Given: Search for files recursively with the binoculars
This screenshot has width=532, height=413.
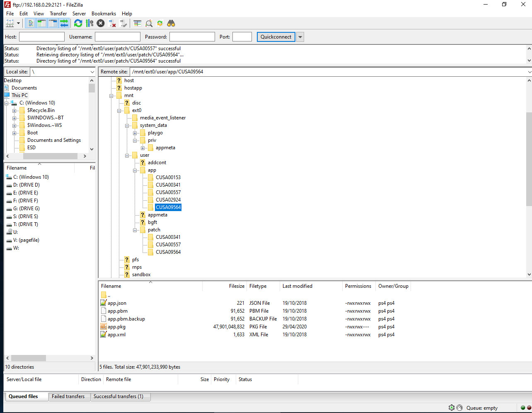Looking at the screenshot, I should pyautogui.click(x=171, y=24).
